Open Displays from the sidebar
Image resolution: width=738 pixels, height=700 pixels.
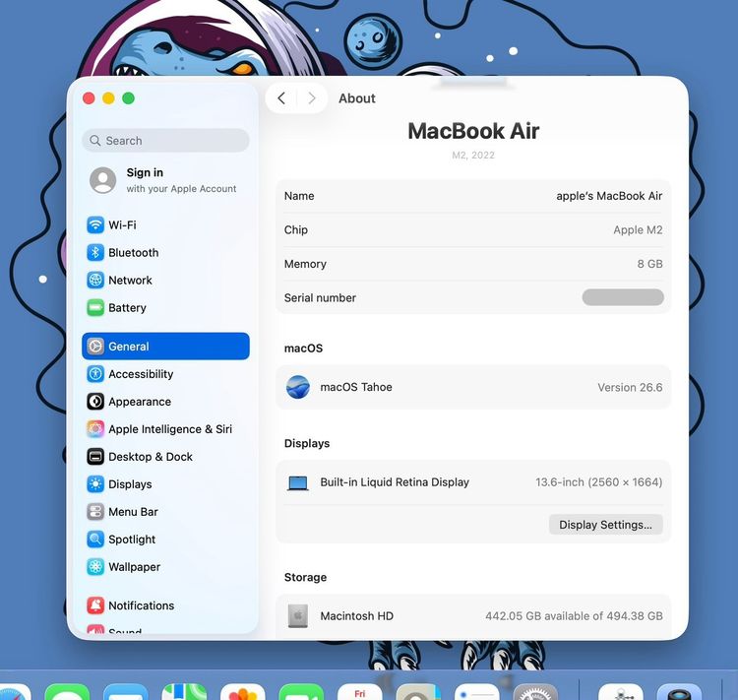click(165, 484)
